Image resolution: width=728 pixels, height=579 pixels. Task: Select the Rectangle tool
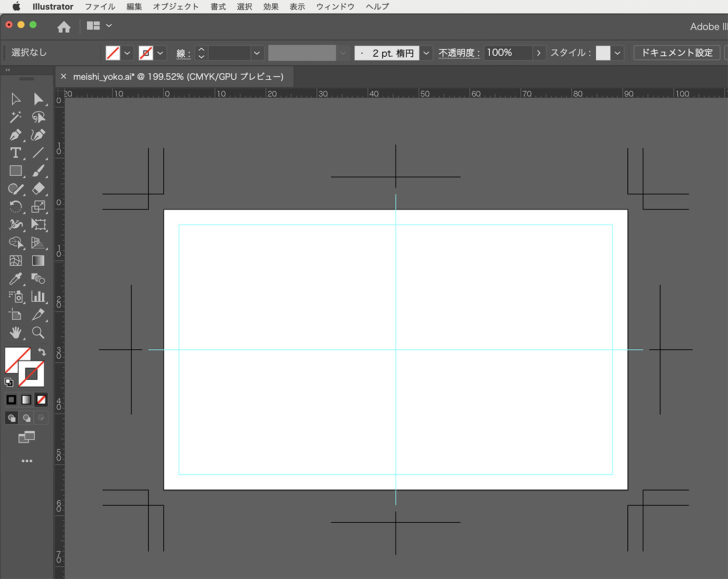click(x=16, y=171)
